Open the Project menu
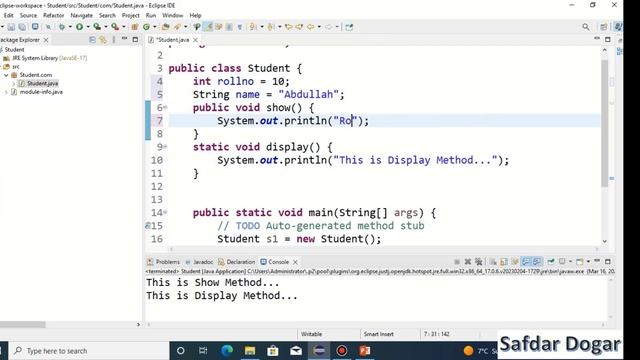 [131, 15]
